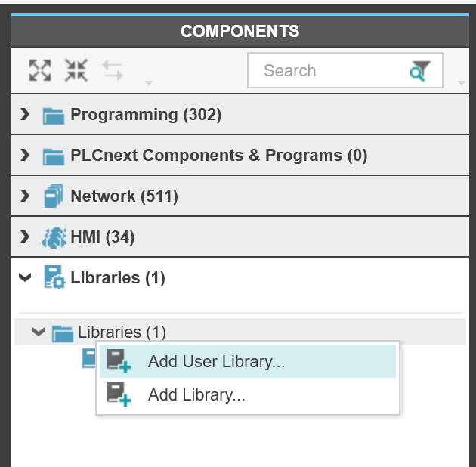Screen dimensions: 476x467
Task: Click the library item icon behind the menu
Action: point(89,359)
